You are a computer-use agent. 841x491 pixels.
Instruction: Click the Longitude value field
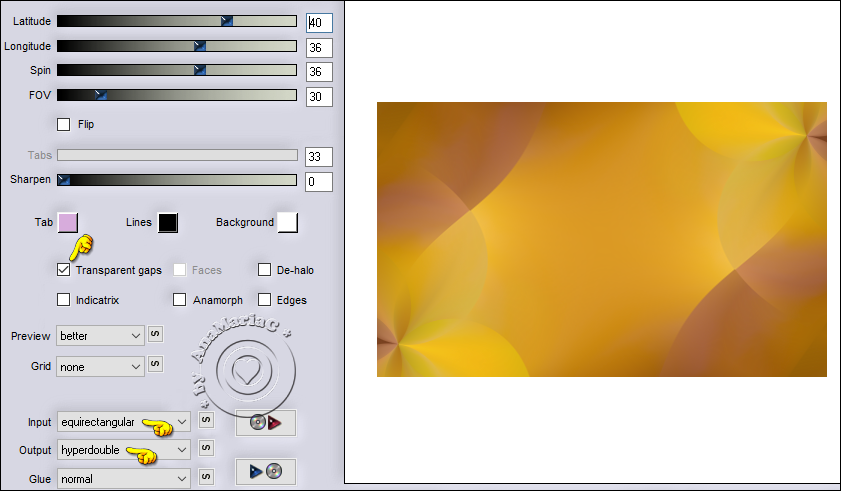[x=319, y=47]
